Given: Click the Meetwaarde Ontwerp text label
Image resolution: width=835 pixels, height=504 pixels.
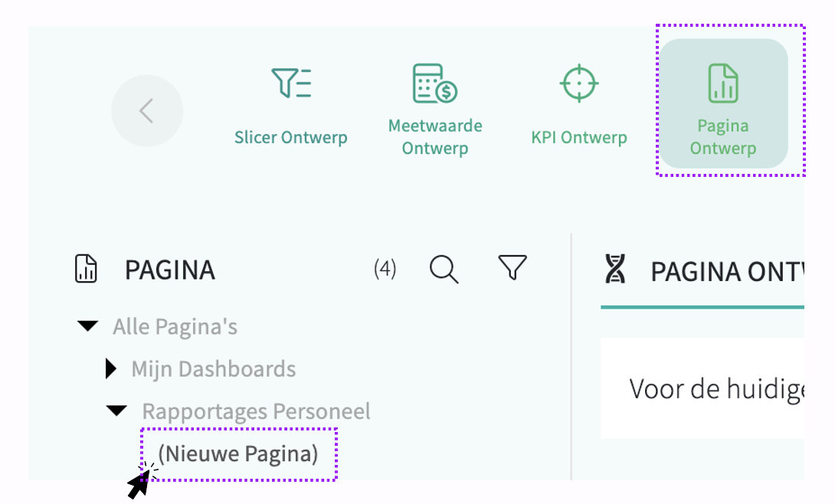Looking at the screenshot, I should pos(435,137).
